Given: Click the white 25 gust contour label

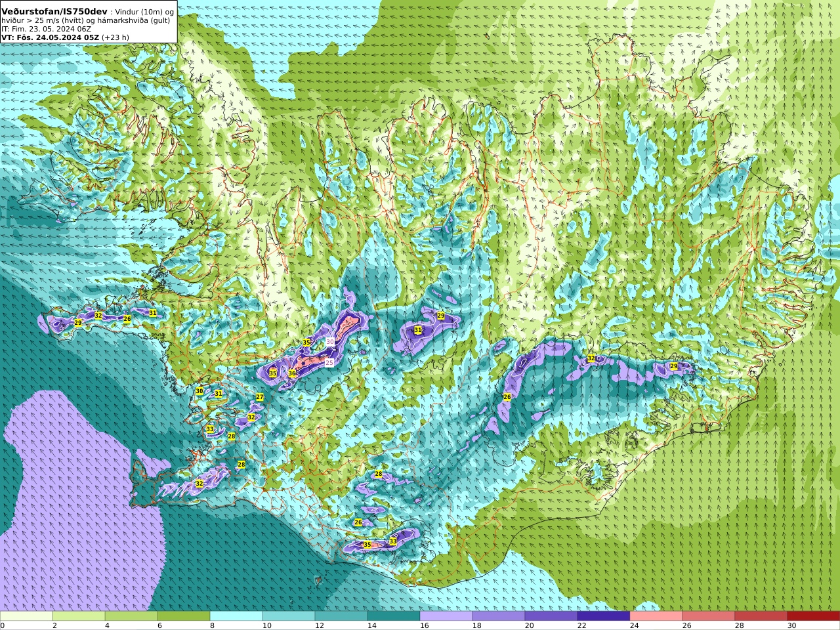Looking at the screenshot, I should [329, 362].
